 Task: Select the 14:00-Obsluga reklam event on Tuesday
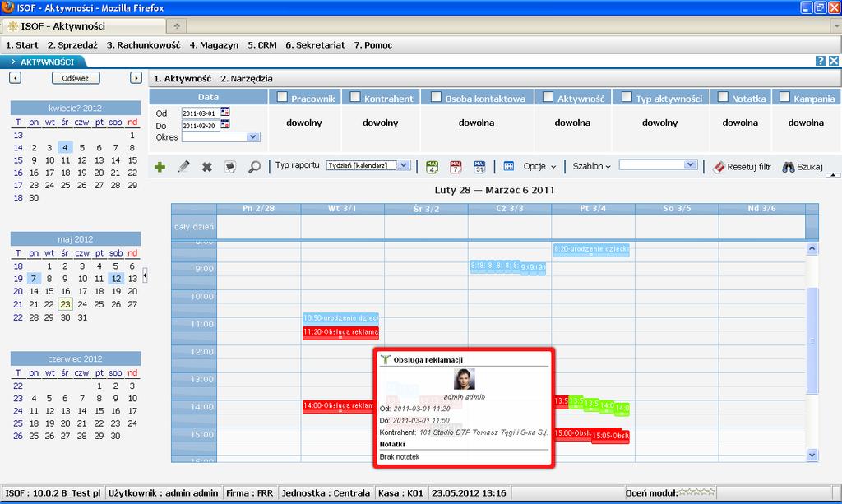pos(338,406)
